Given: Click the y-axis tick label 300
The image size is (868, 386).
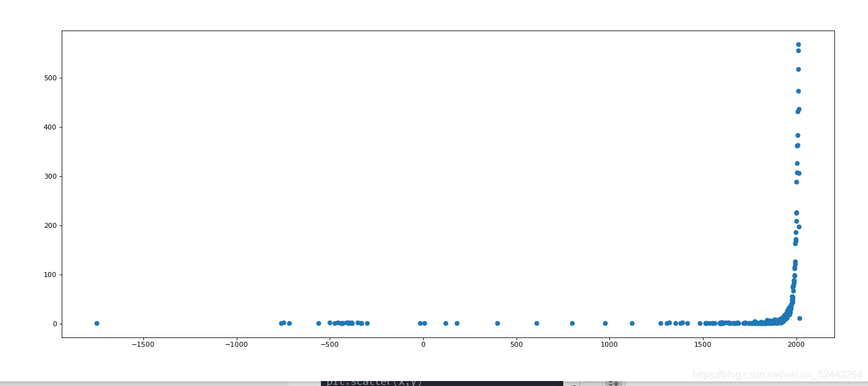Looking at the screenshot, I should tap(50, 176).
